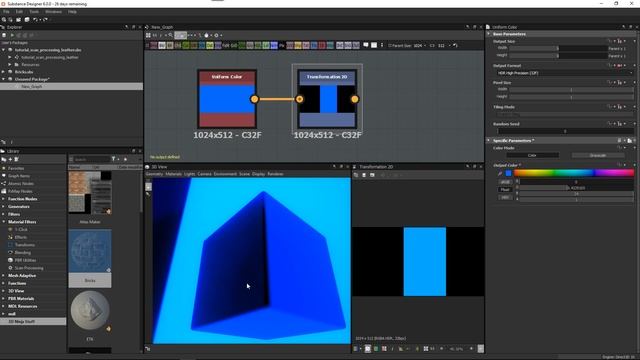Open the Geometry menu in 3D View
640x360 pixels.
click(x=154, y=174)
